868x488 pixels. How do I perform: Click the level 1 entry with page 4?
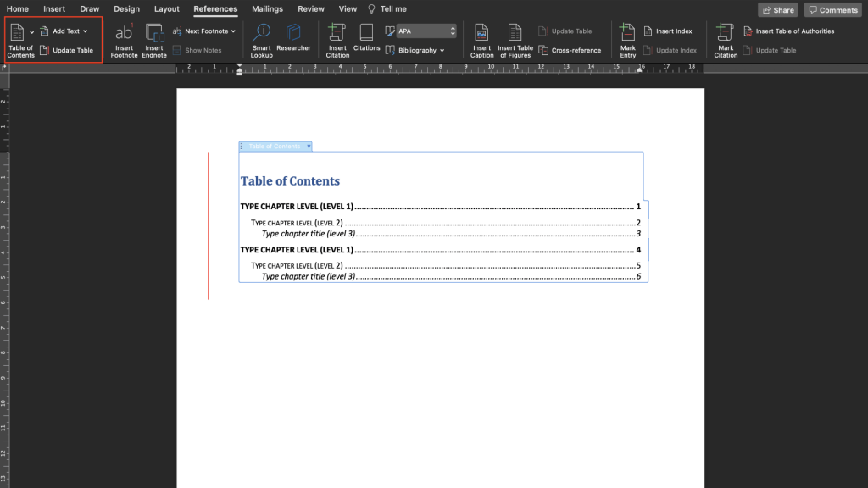441,250
